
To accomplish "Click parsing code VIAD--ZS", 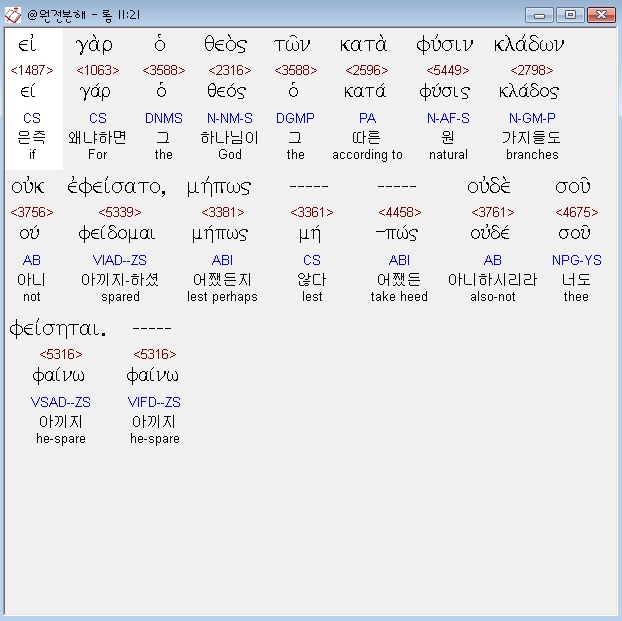I will click(x=119, y=260).
